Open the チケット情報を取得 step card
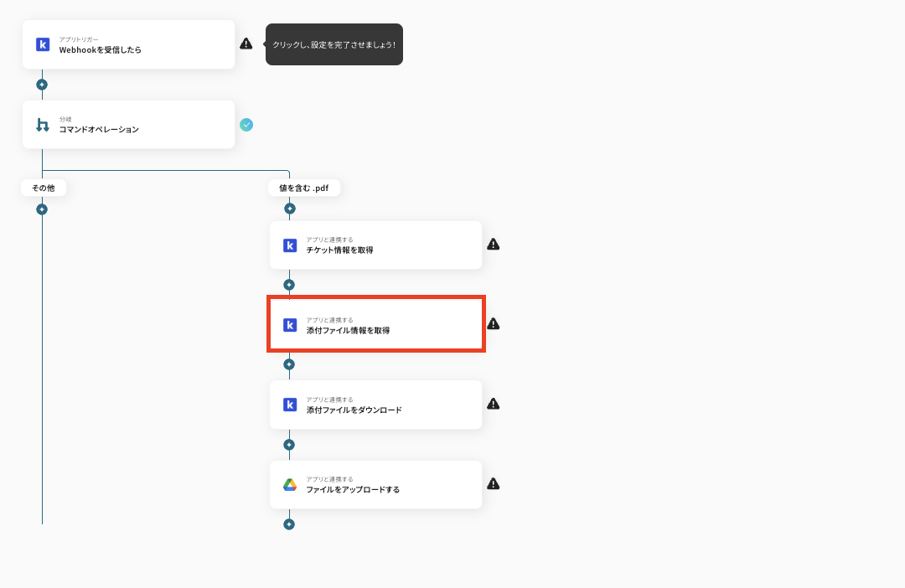The image size is (905, 588). coord(375,245)
